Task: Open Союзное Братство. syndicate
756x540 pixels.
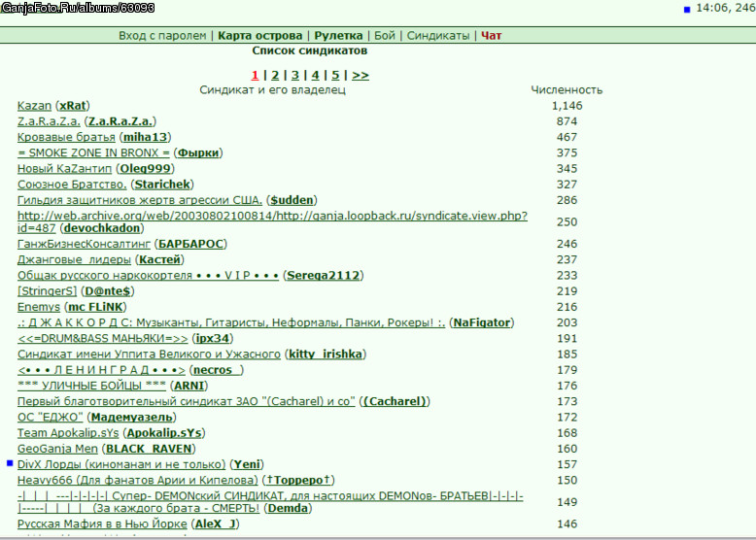Action: 72,185
